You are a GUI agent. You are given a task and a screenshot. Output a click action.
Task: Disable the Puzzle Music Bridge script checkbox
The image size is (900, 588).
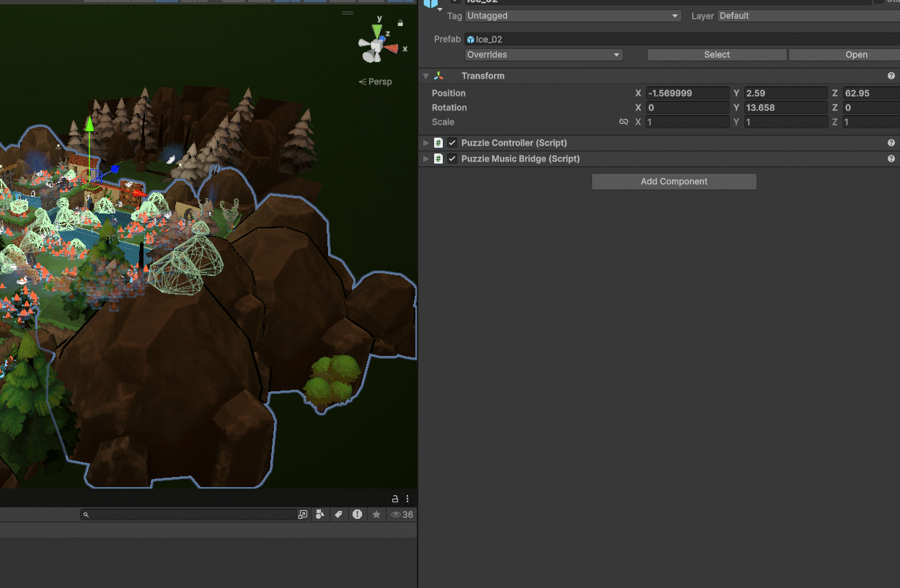[x=452, y=159]
